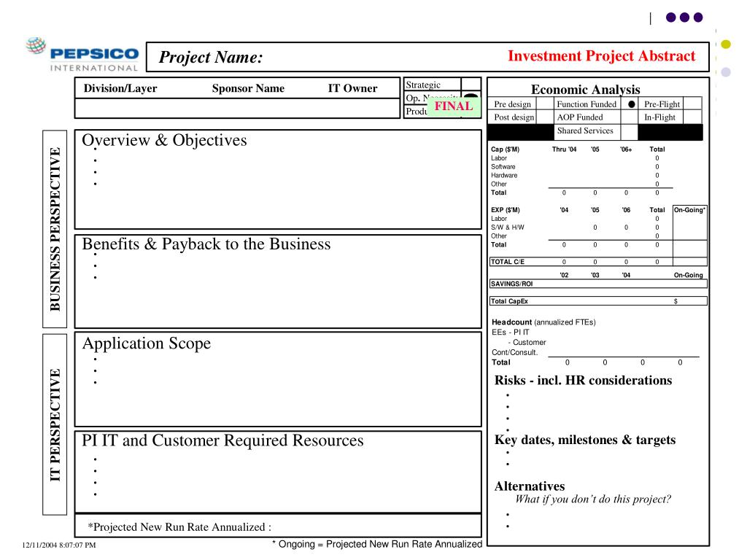This screenshot has height=560, width=747.
Task: Click the yellow-green dot near the right margin
Action: tap(726, 44)
